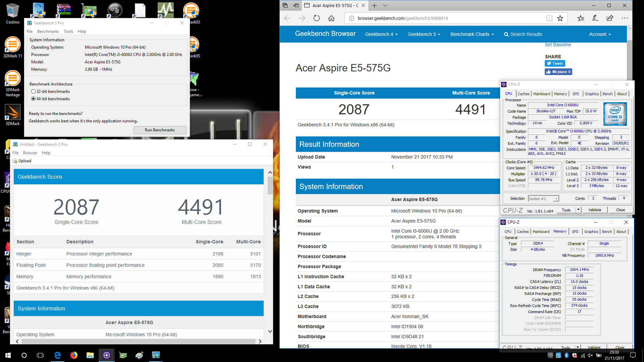This screenshot has height=362, width=644.
Task: Open File Explorer from the taskbar
Action: (90, 355)
